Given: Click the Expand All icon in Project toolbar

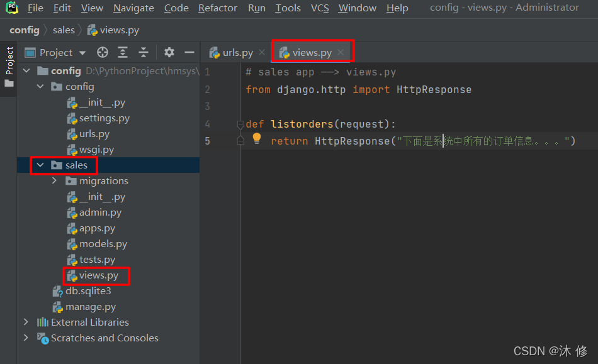Looking at the screenshot, I should pos(123,52).
